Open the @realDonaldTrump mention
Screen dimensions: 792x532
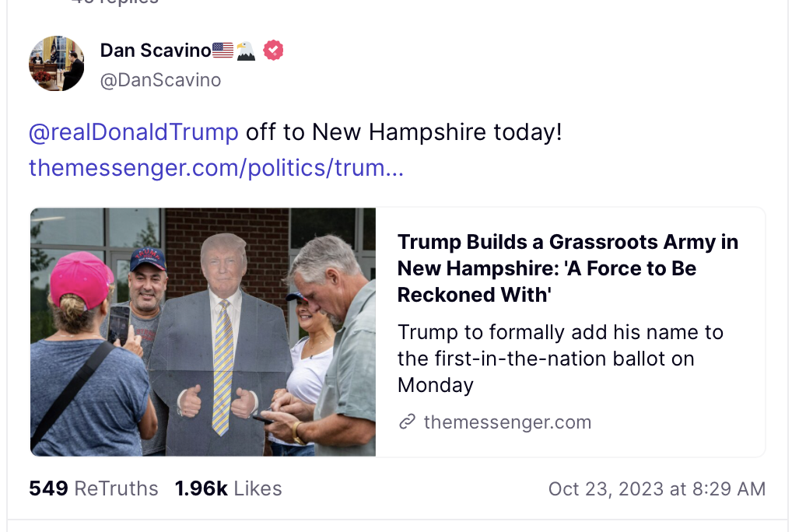click(x=134, y=132)
